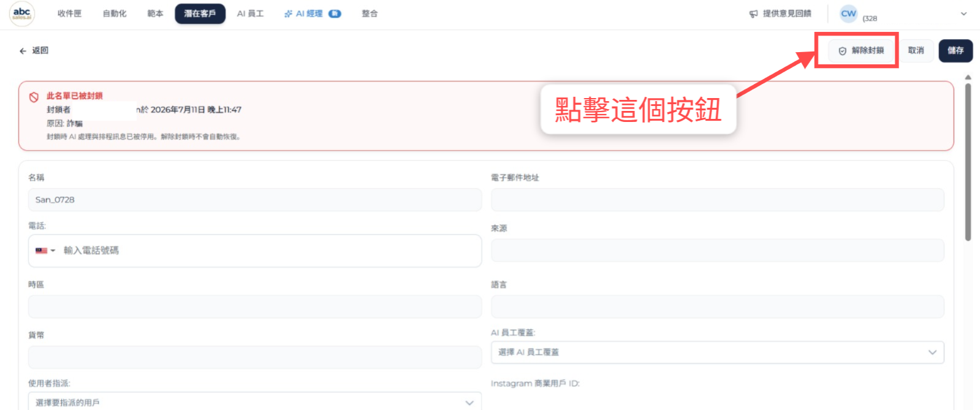Click the 名稱 field containing San_0728
Screen dimensions: 980x410
[x=255, y=200]
